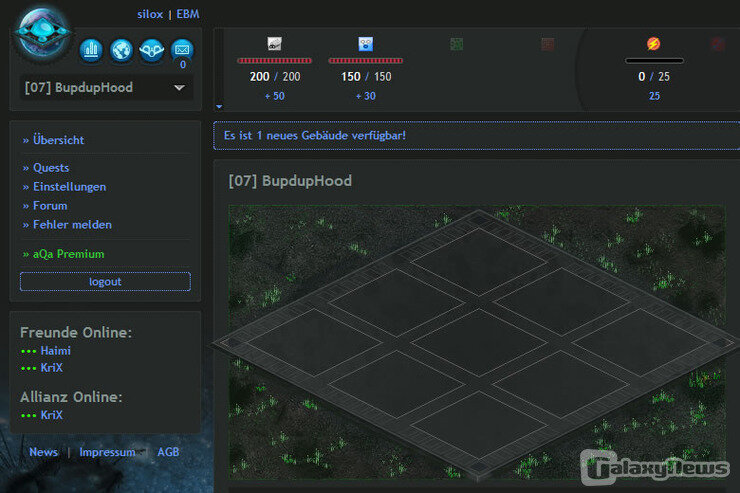Expand the resource bar with small blue arrow
This screenshot has width=740, height=493.
pyautogui.click(x=219, y=105)
